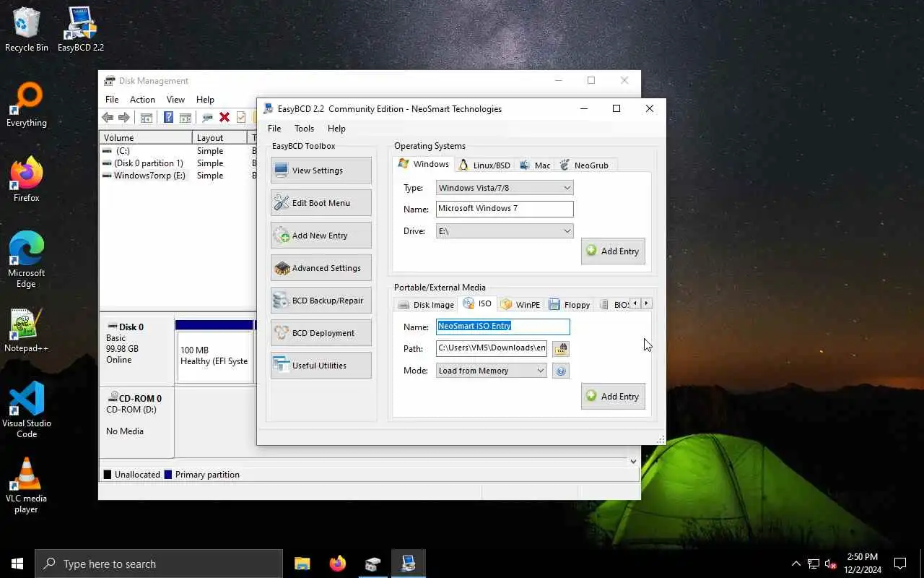Open VLC media player desktop shortcut
924x578 pixels.
pyautogui.click(x=27, y=486)
